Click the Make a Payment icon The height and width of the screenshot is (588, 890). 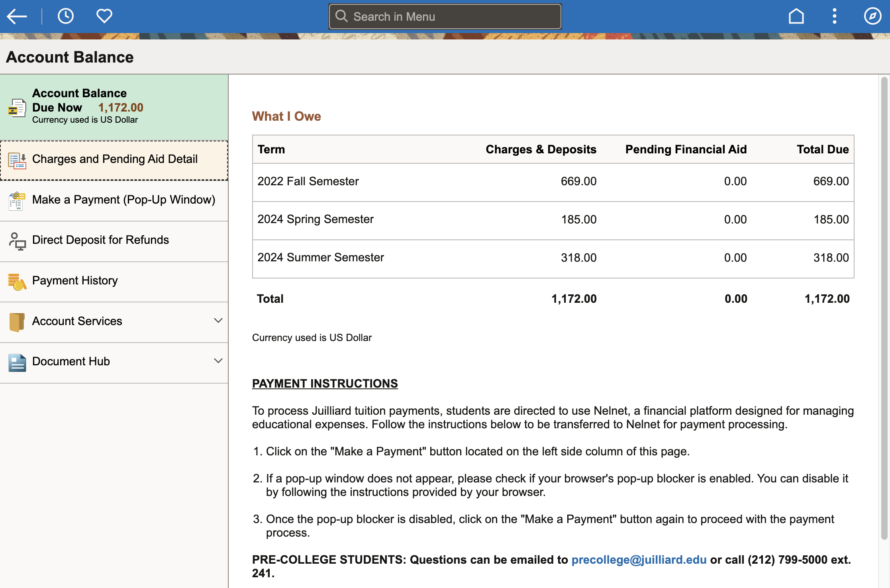(x=17, y=201)
